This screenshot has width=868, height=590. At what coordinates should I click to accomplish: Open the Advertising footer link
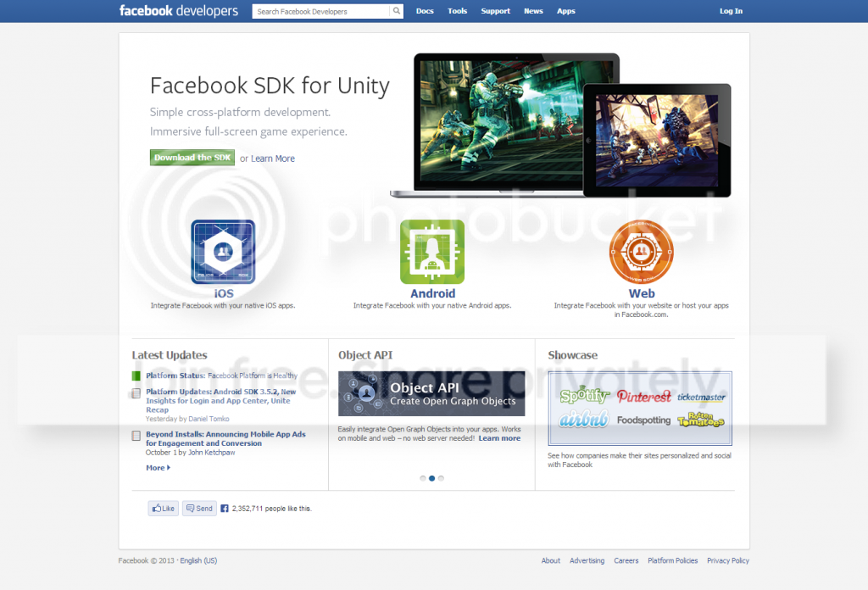[587, 560]
